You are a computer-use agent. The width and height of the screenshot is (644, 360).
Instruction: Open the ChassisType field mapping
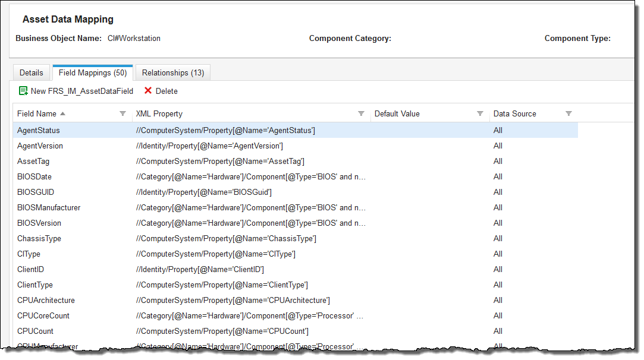[39, 238]
